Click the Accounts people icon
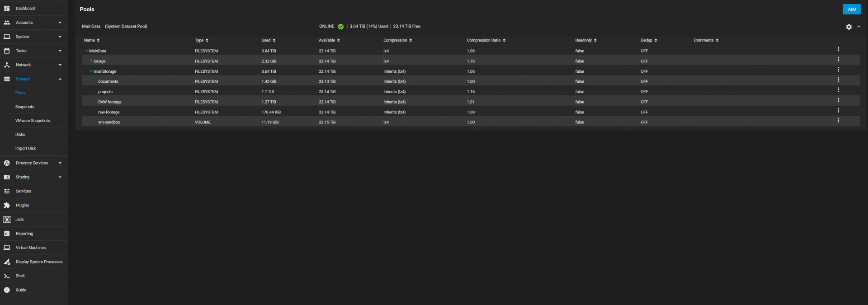 pos(7,23)
